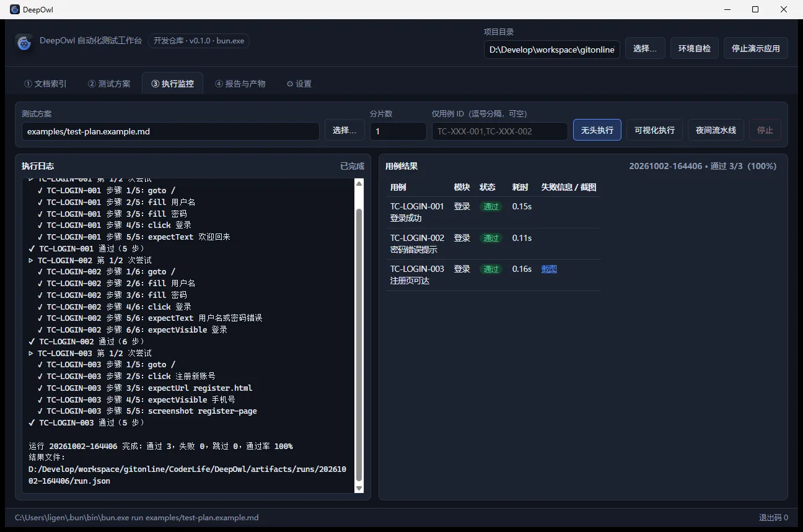The width and height of the screenshot is (803, 532).
Task: Open the 设置 tab
Action: tap(299, 84)
